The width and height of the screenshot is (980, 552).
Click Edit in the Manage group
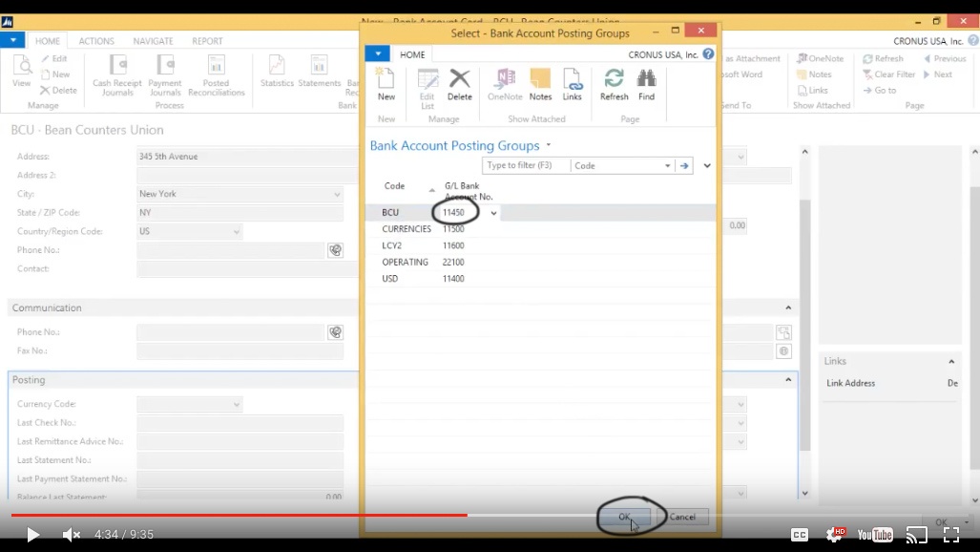pyautogui.click(x=53, y=58)
